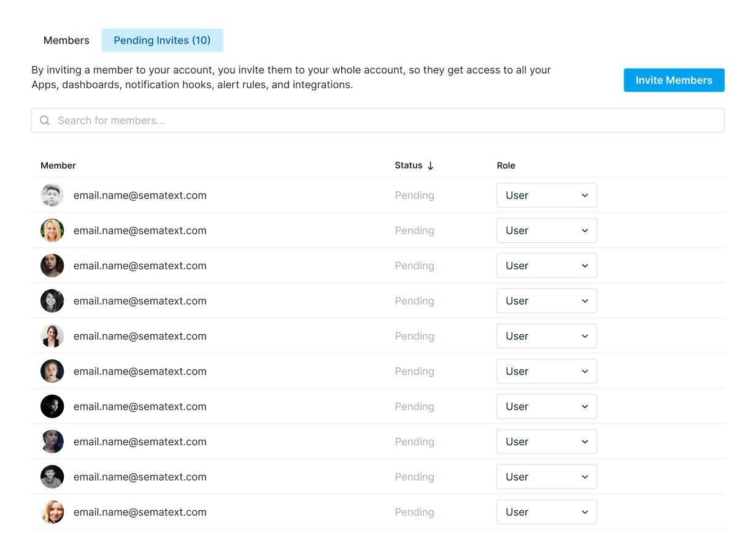The height and width of the screenshot is (558, 756).
Task: Click the Pending status in the sixth row
Action: tap(415, 371)
